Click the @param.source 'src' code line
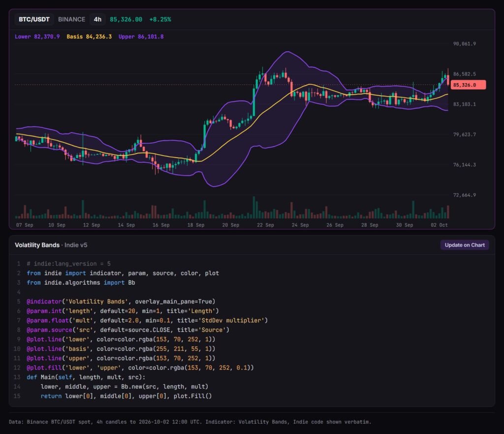 [127, 330]
